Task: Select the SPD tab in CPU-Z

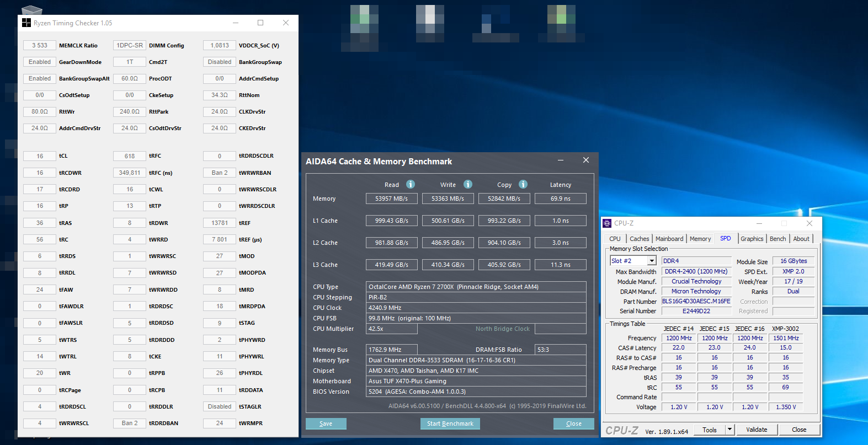Action: pyautogui.click(x=725, y=238)
